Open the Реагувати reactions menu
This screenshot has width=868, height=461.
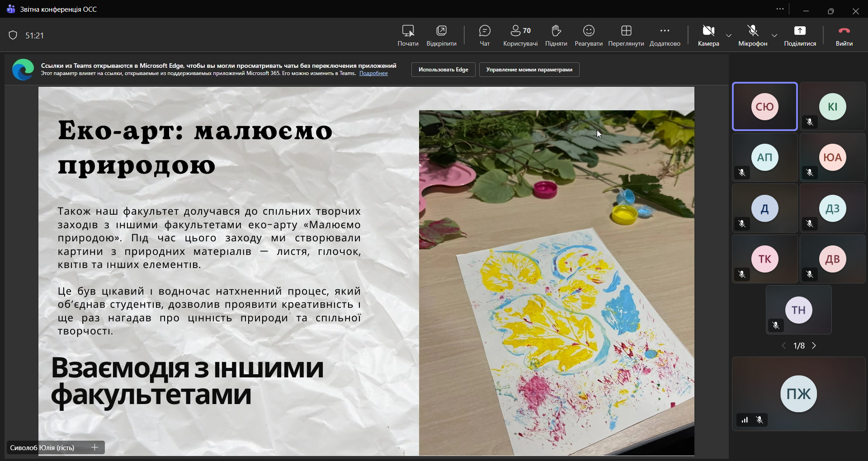pyautogui.click(x=589, y=36)
